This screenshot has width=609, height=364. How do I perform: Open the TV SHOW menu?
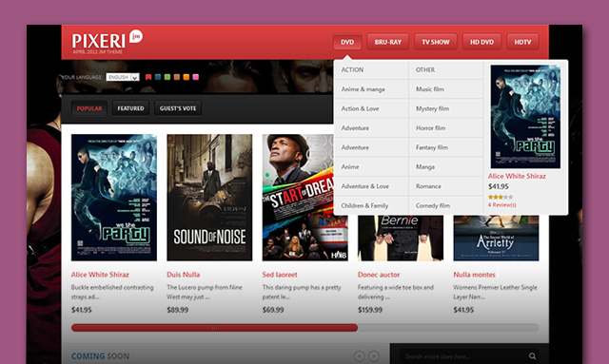(436, 42)
